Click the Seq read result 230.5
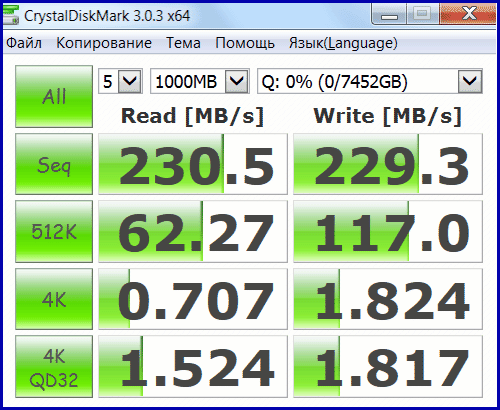 [x=193, y=164]
